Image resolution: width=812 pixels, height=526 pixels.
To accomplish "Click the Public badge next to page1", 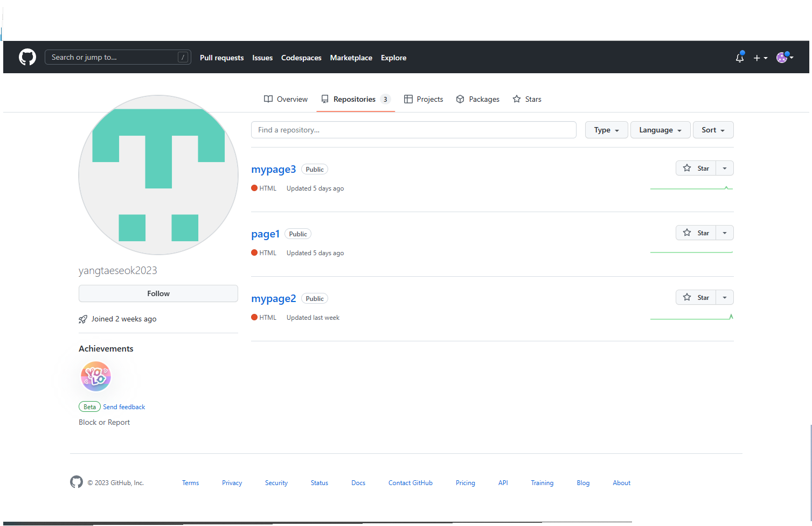I will click(x=298, y=234).
